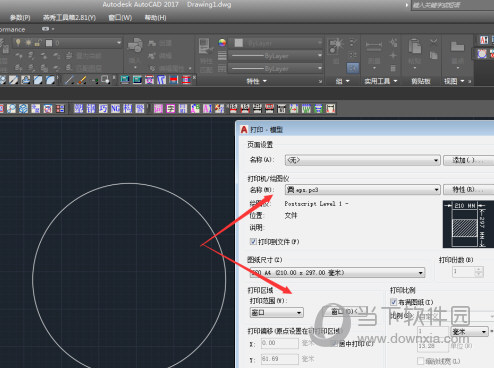Open the lineweight ByLayer dropdown
The width and height of the screenshot is (494, 368).
(276, 56)
